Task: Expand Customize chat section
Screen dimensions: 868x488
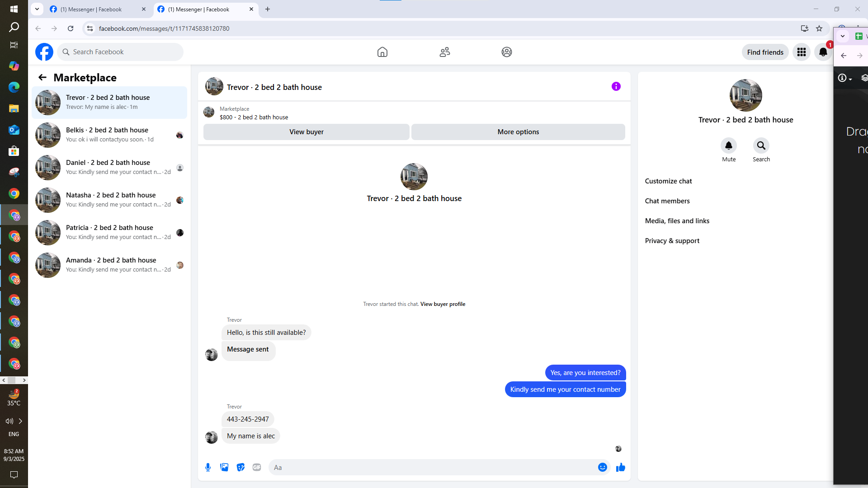Action: [x=668, y=181]
